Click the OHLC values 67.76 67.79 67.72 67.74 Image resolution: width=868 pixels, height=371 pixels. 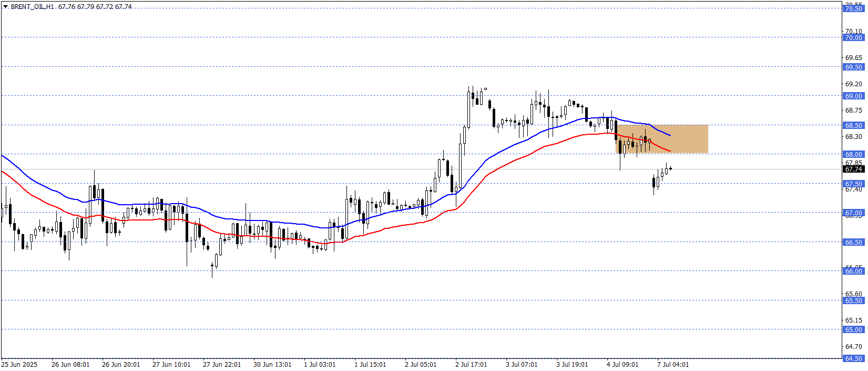(x=95, y=7)
